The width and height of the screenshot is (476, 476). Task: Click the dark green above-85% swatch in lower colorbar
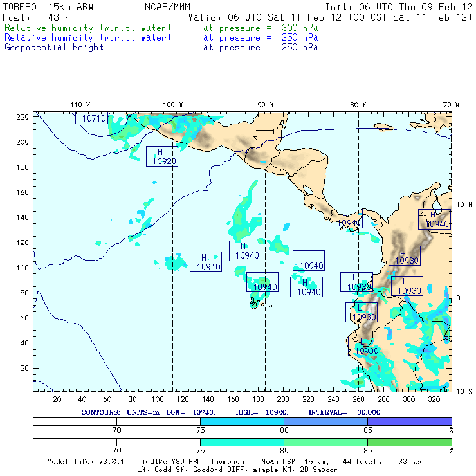point(410,442)
